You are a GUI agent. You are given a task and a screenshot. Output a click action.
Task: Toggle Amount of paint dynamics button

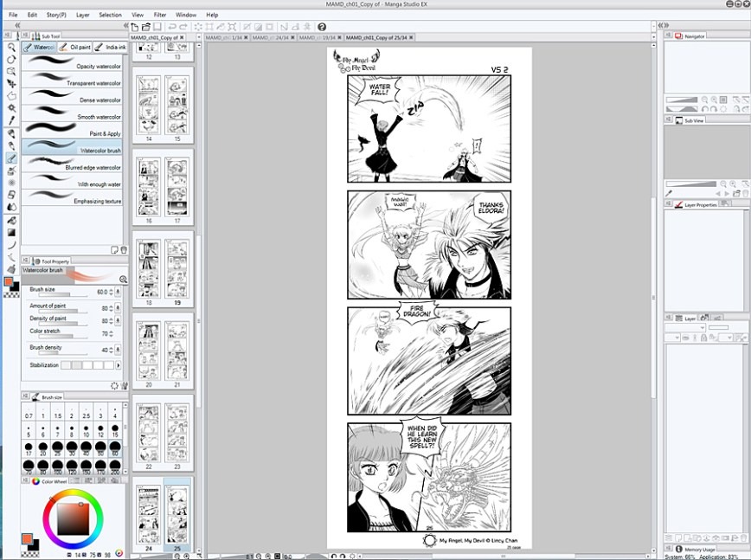click(118, 308)
